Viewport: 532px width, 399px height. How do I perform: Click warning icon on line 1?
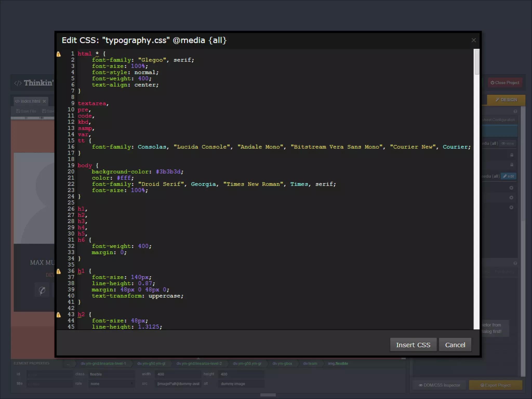pos(59,54)
